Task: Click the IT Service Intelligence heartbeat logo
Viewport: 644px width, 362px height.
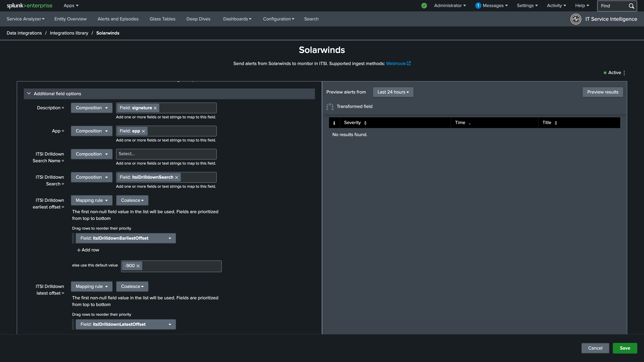Action: point(576,19)
